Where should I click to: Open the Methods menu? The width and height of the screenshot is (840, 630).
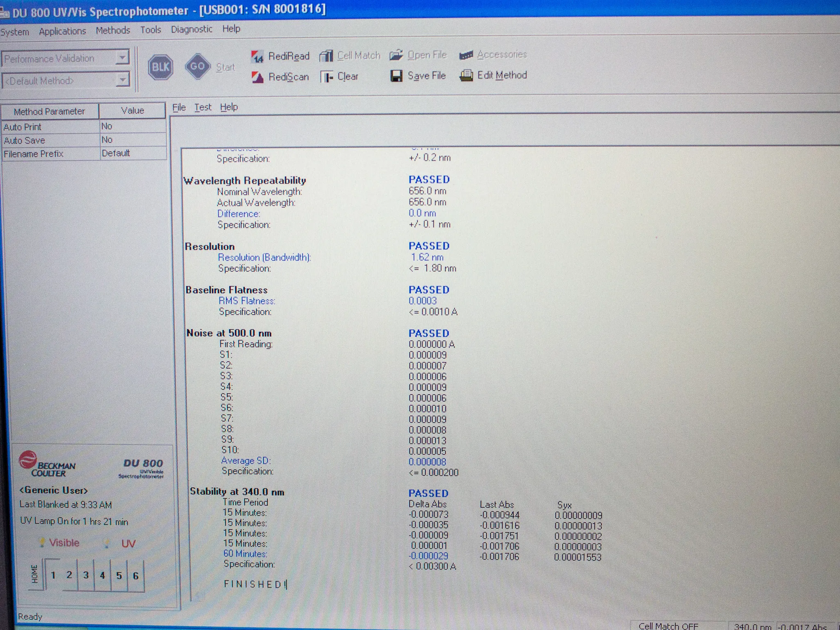click(x=113, y=30)
